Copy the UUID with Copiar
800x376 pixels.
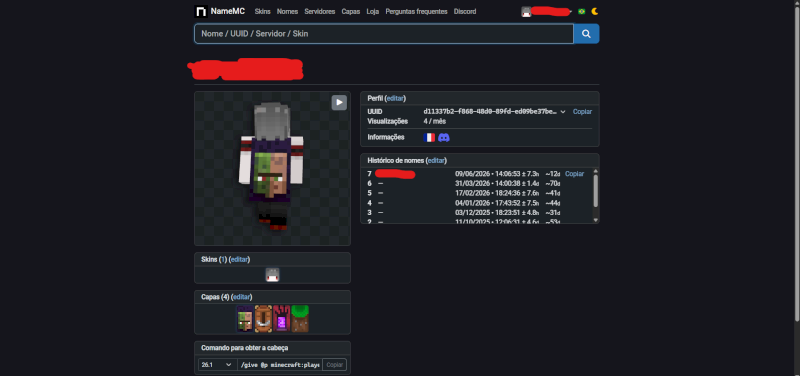[x=582, y=111]
